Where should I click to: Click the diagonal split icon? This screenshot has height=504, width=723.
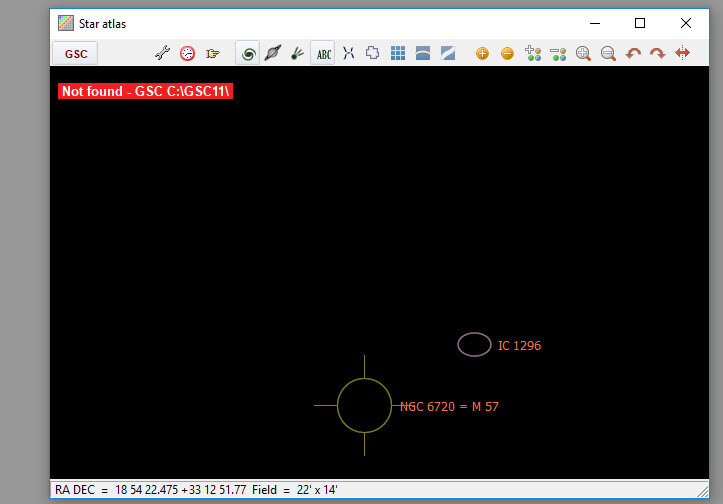[448, 53]
